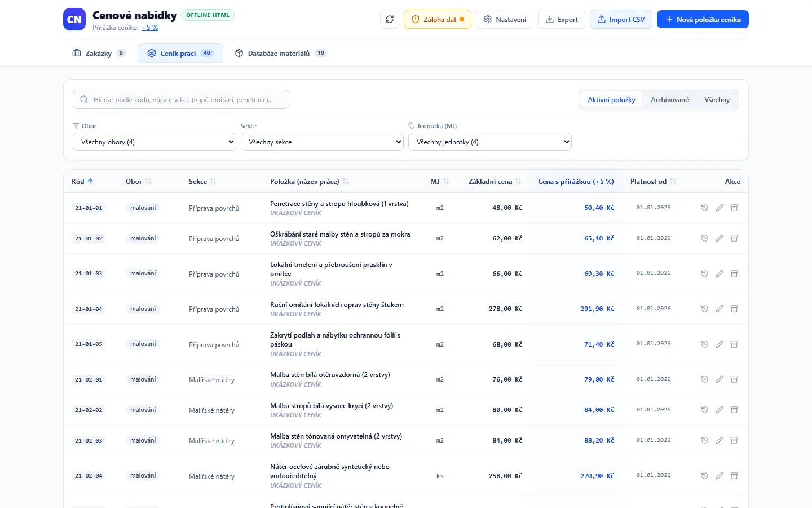Open the Všechny obory dropdown
The height and width of the screenshot is (508, 812).
(155, 142)
